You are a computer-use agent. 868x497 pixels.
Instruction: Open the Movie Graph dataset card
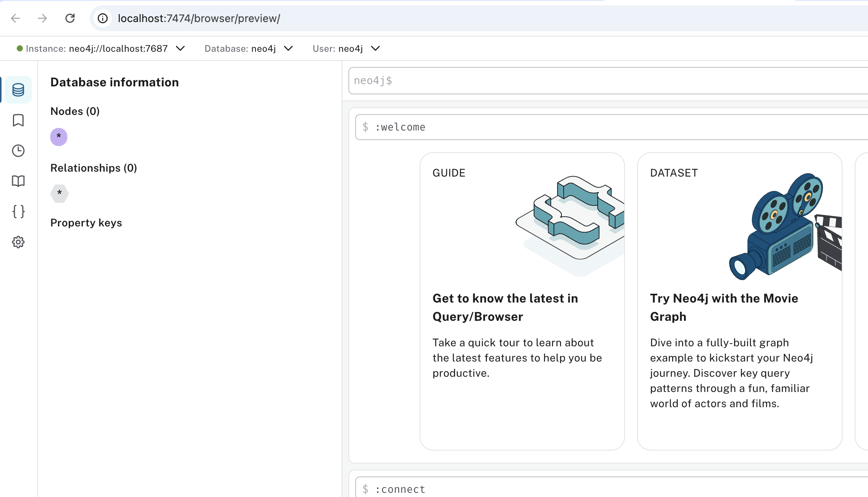click(740, 301)
